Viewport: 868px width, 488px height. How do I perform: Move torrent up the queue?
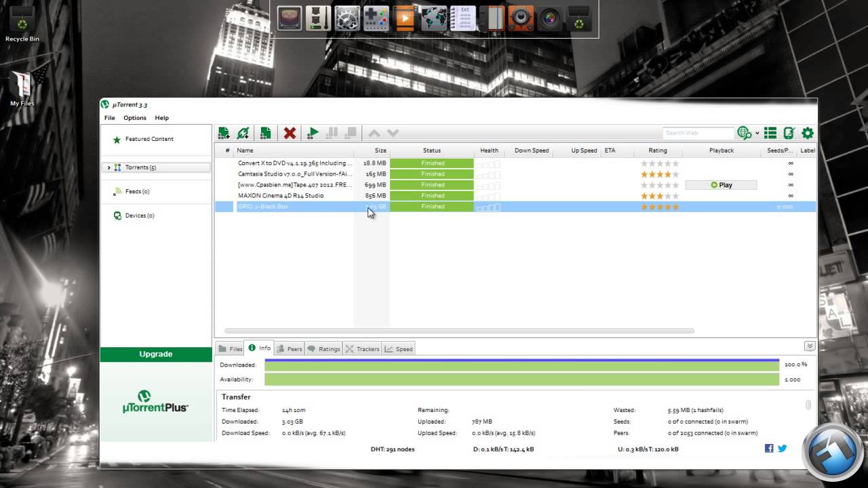[x=374, y=133]
